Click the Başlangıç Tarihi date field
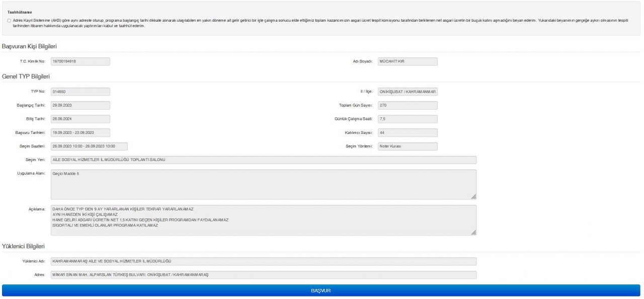The image size is (644, 299). click(80, 105)
